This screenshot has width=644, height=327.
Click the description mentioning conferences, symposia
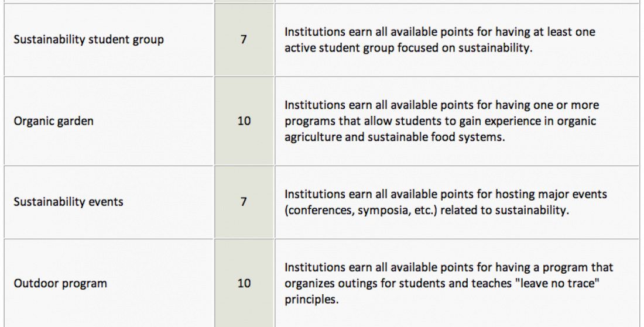[446, 202]
